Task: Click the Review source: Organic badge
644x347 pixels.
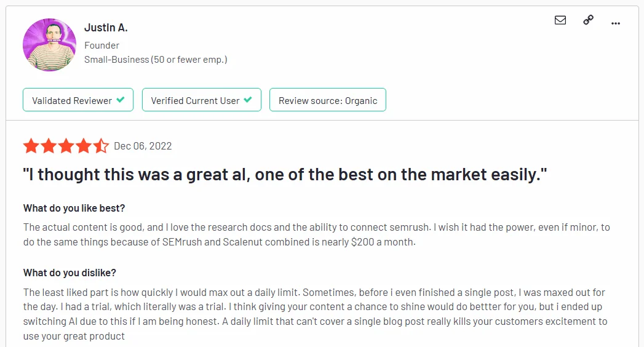Action: click(328, 100)
